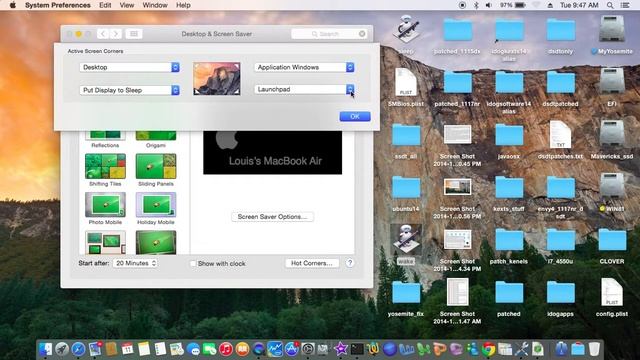Open the System Preferences menu
This screenshot has width=640, height=360.
click(x=58, y=5)
